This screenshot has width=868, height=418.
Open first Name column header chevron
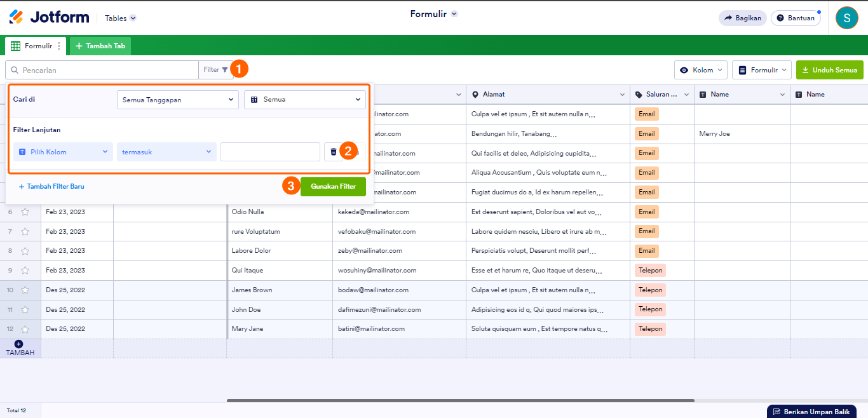click(783, 95)
